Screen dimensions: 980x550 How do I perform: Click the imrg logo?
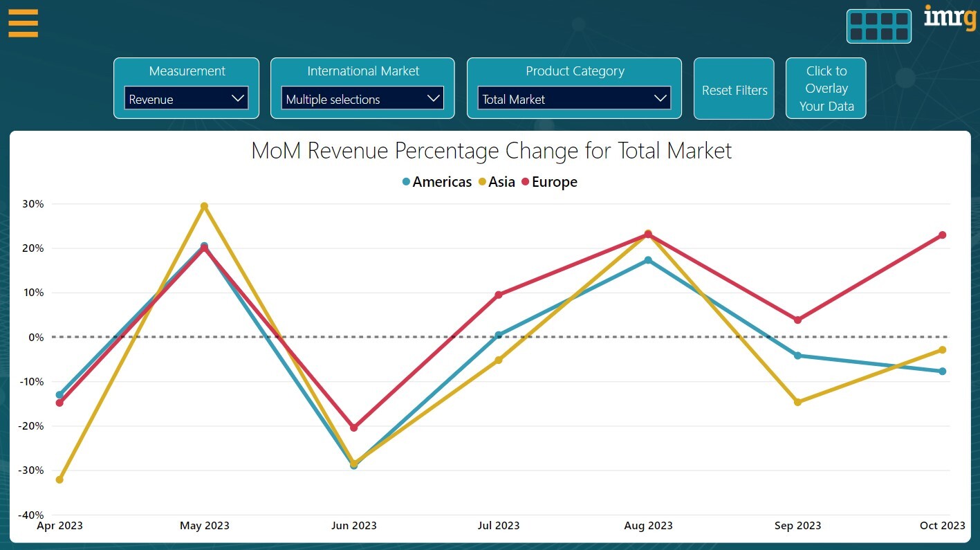[949, 18]
